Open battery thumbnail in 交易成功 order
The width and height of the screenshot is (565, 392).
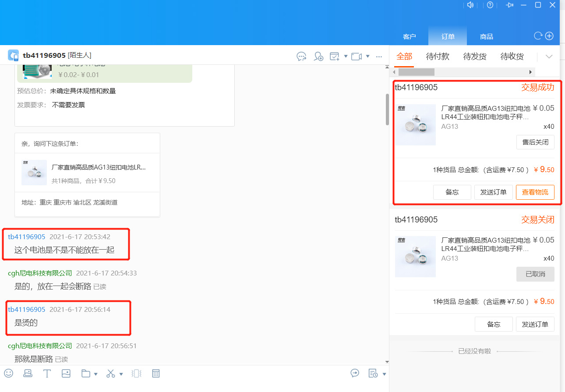pyautogui.click(x=415, y=125)
